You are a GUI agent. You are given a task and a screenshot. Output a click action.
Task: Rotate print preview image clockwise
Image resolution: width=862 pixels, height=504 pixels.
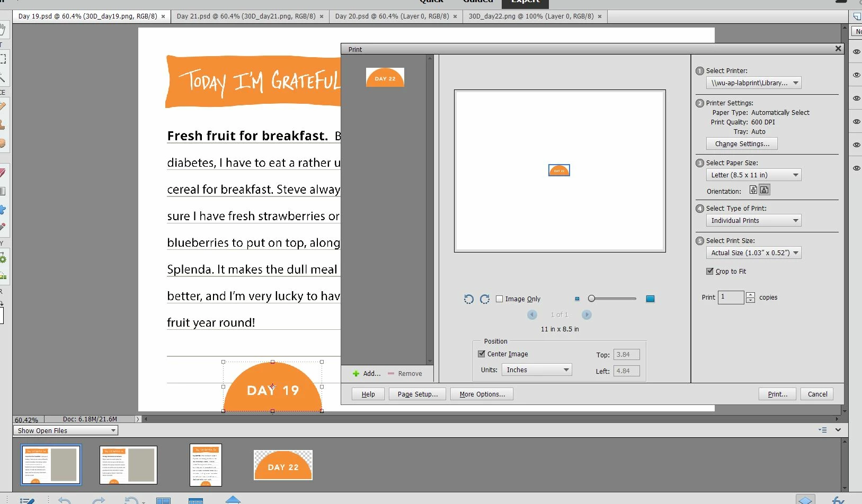pyautogui.click(x=484, y=299)
